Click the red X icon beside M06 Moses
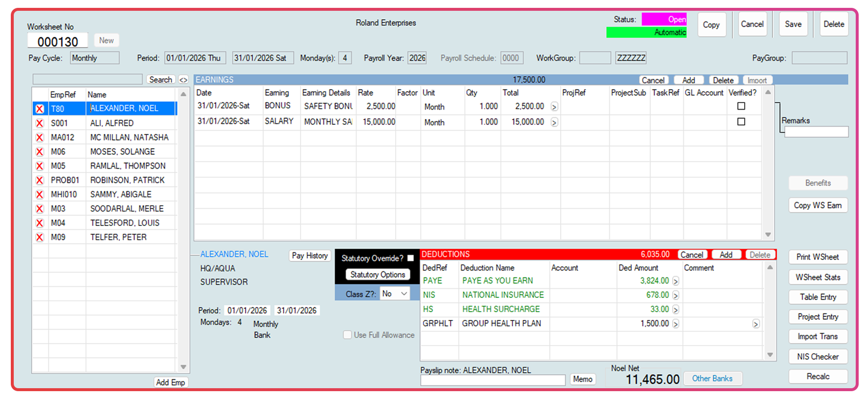Screen dimensions: 868x399 40,152
